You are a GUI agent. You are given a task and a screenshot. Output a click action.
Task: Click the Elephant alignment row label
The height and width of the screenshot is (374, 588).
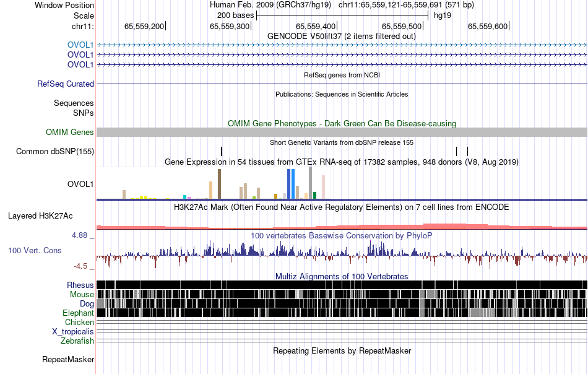pyautogui.click(x=78, y=313)
